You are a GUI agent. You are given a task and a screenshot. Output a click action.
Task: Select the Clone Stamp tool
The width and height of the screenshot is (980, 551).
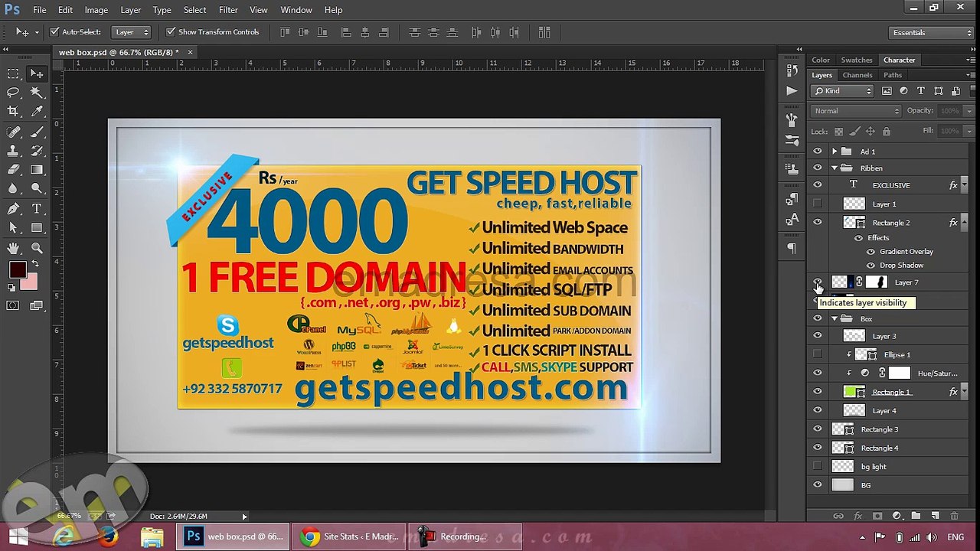(x=13, y=151)
